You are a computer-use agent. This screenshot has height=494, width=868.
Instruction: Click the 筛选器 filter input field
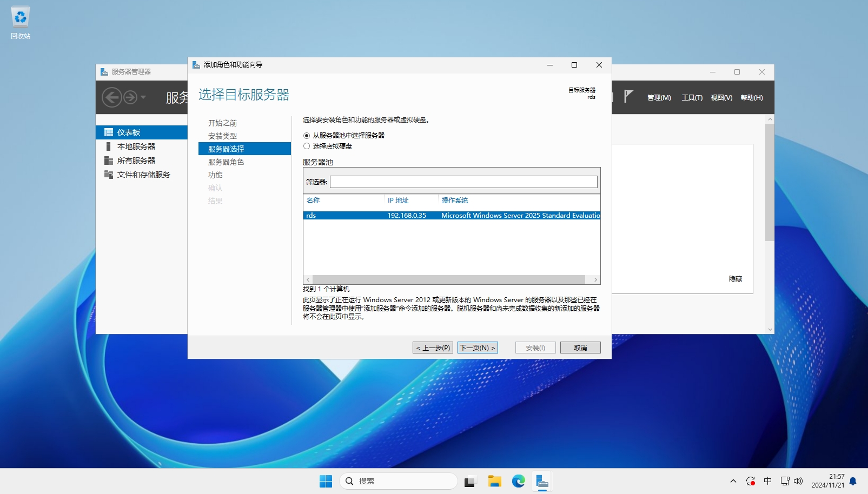point(463,182)
